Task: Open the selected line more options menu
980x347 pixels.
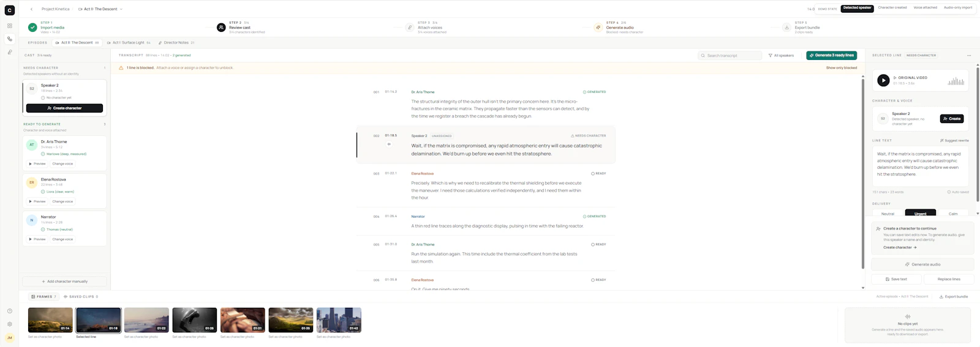Action: point(969,55)
